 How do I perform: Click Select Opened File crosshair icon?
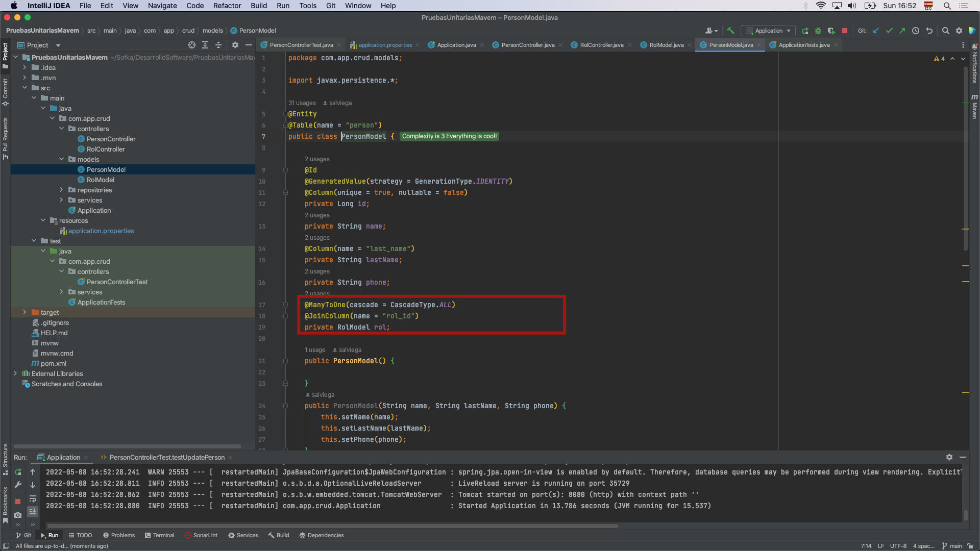pyautogui.click(x=191, y=45)
